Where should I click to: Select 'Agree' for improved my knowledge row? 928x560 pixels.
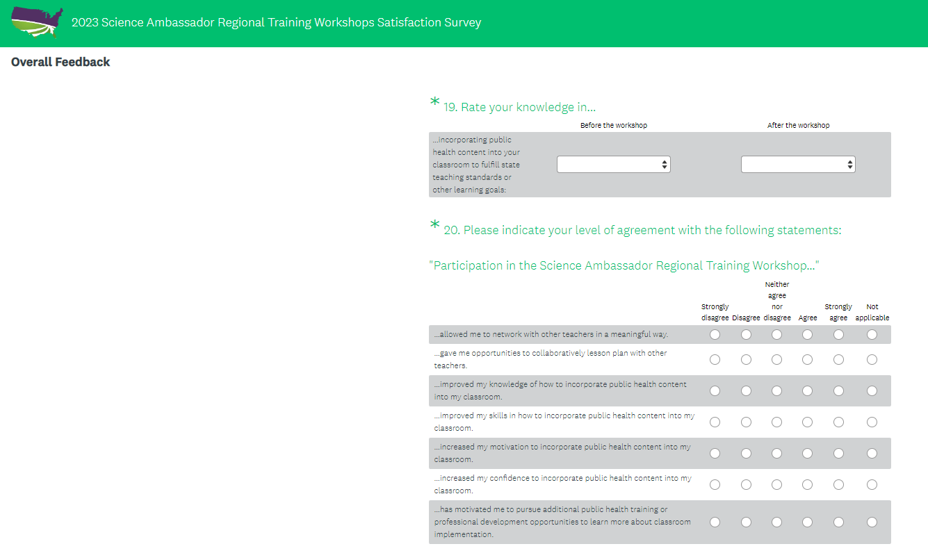click(x=807, y=391)
